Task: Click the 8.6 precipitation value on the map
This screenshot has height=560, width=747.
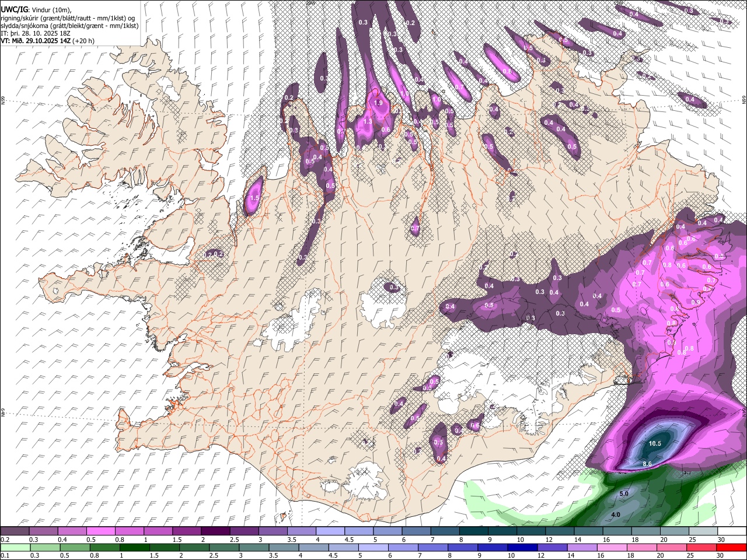Action: click(647, 463)
